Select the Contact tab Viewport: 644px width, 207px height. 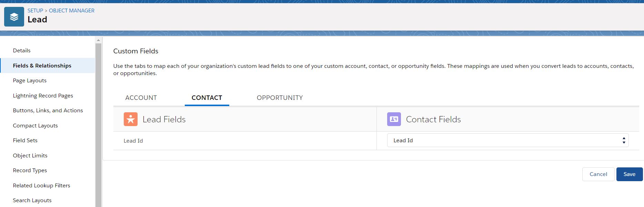(207, 98)
